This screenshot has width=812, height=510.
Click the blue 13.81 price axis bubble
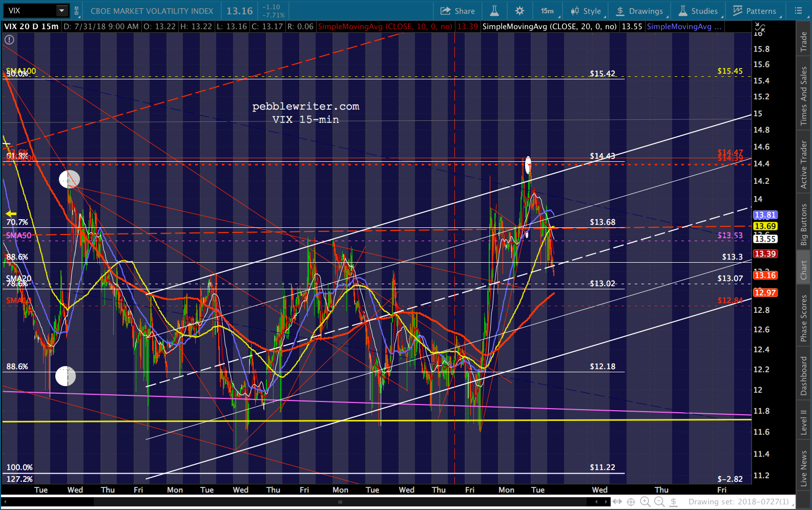pos(765,215)
